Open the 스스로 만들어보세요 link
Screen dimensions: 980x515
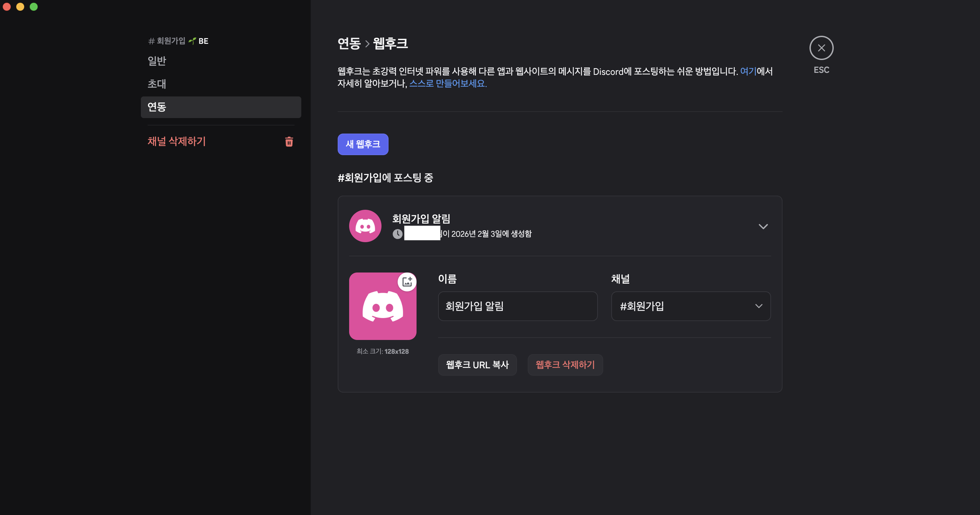[x=448, y=83]
